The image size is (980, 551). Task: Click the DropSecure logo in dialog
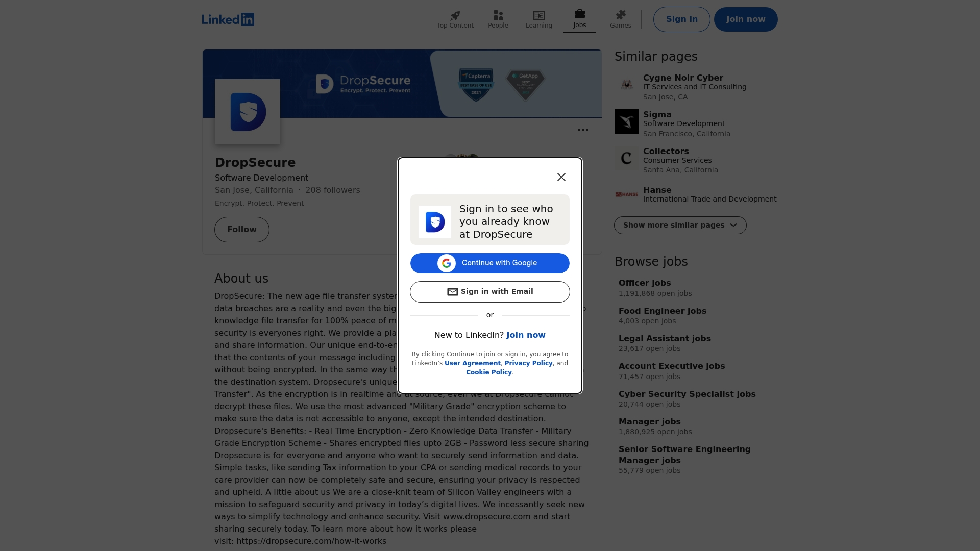[x=435, y=222]
